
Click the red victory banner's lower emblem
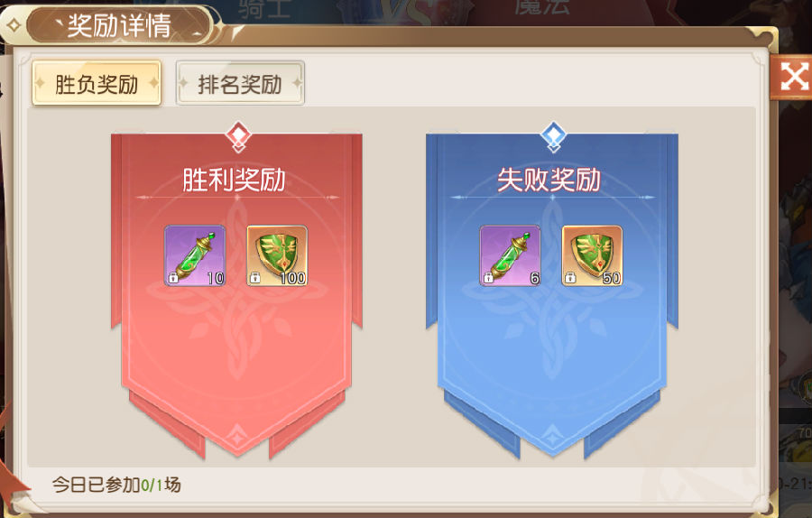pos(237,436)
